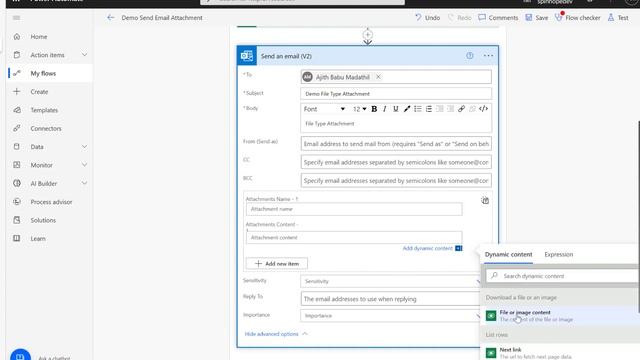Open the Create page
The image size is (640, 360).
[39, 92]
